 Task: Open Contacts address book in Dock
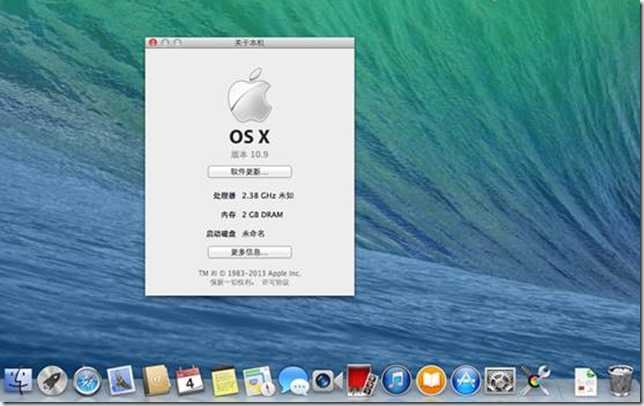[x=156, y=380]
